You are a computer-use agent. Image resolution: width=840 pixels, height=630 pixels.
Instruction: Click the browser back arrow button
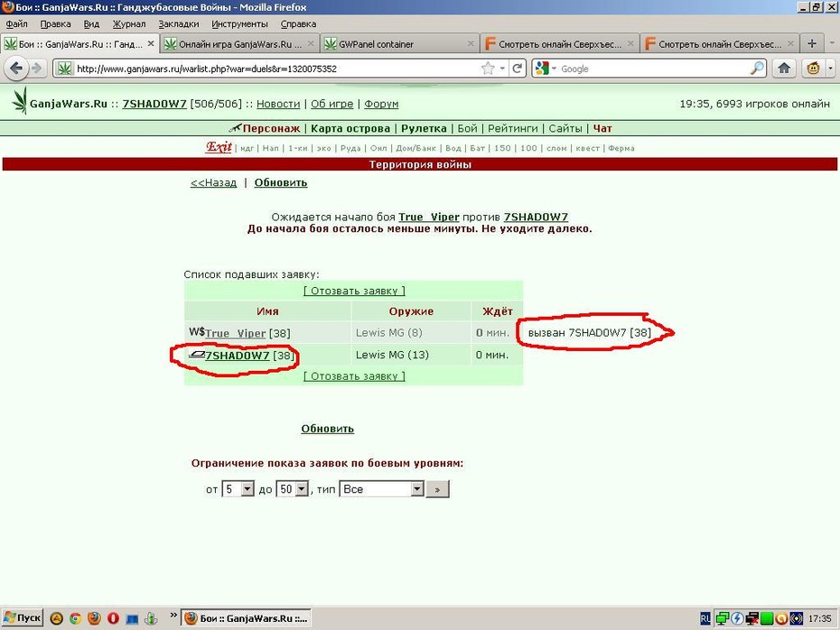click(16, 68)
